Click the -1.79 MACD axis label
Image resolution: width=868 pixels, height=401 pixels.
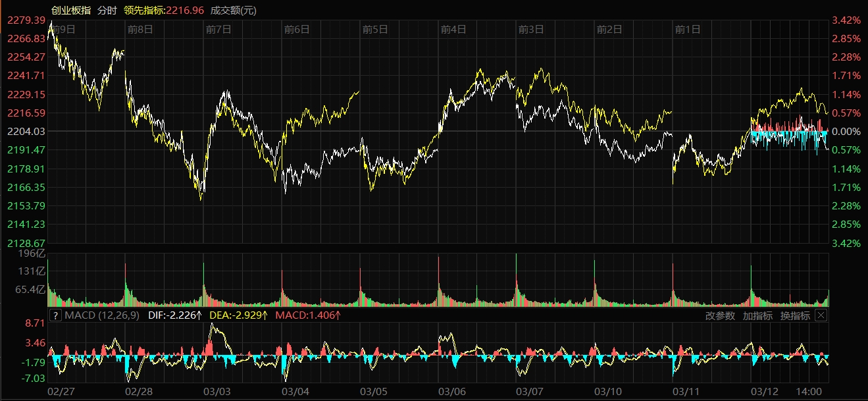tap(34, 363)
